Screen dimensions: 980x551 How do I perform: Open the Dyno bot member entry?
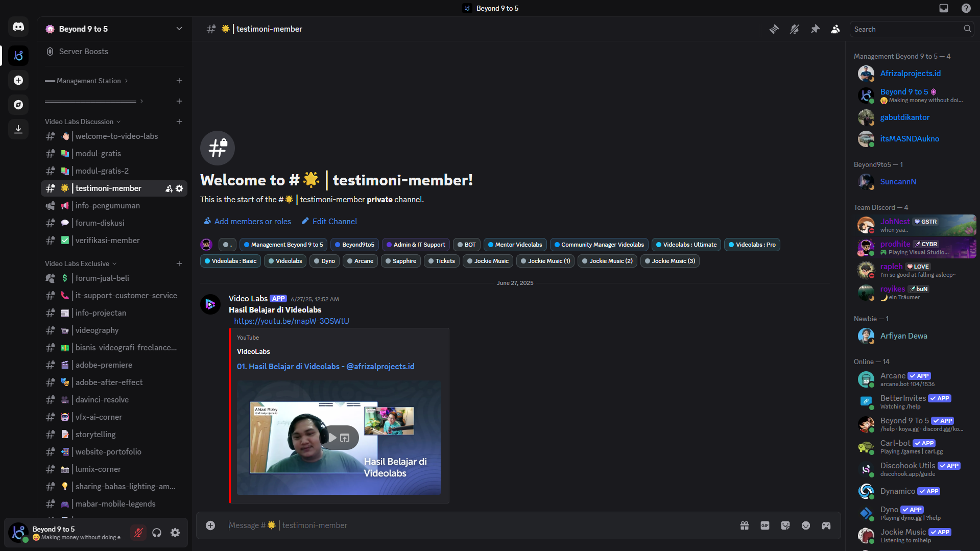914,513
